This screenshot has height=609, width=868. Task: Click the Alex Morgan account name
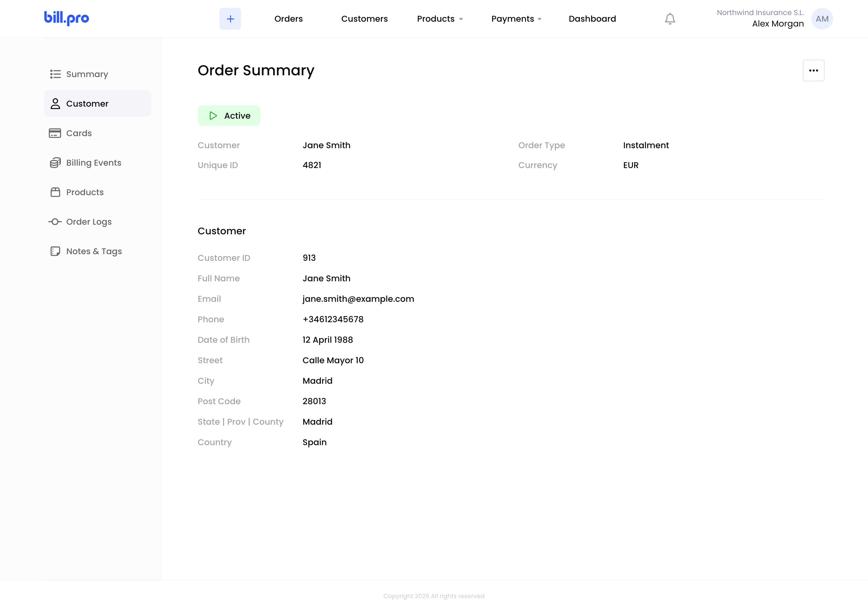click(778, 23)
